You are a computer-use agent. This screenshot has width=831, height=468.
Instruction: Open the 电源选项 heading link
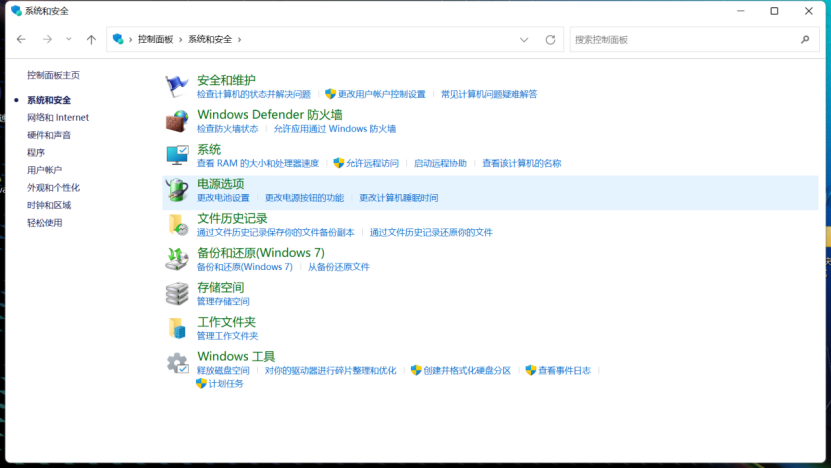click(220, 184)
